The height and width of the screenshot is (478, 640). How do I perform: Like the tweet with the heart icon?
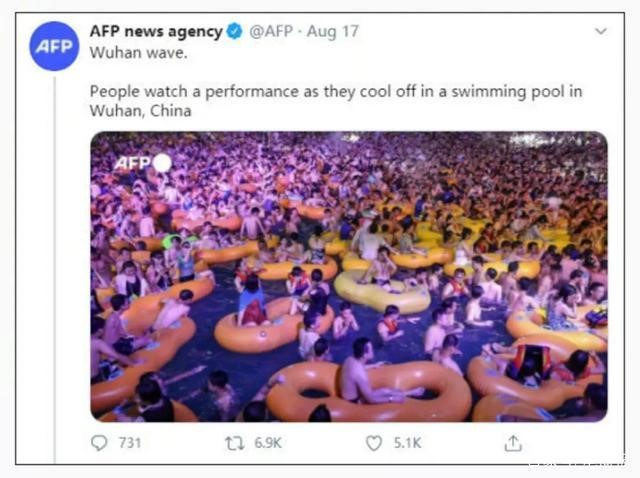(x=372, y=442)
